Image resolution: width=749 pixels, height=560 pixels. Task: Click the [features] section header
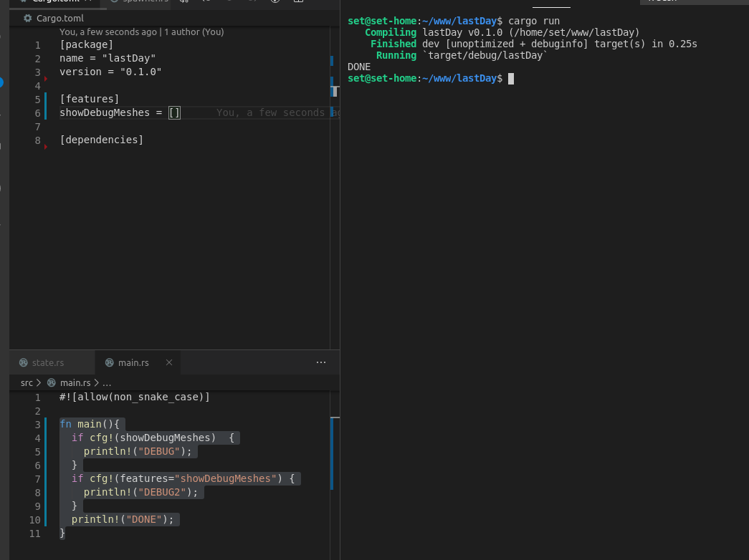pos(90,99)
